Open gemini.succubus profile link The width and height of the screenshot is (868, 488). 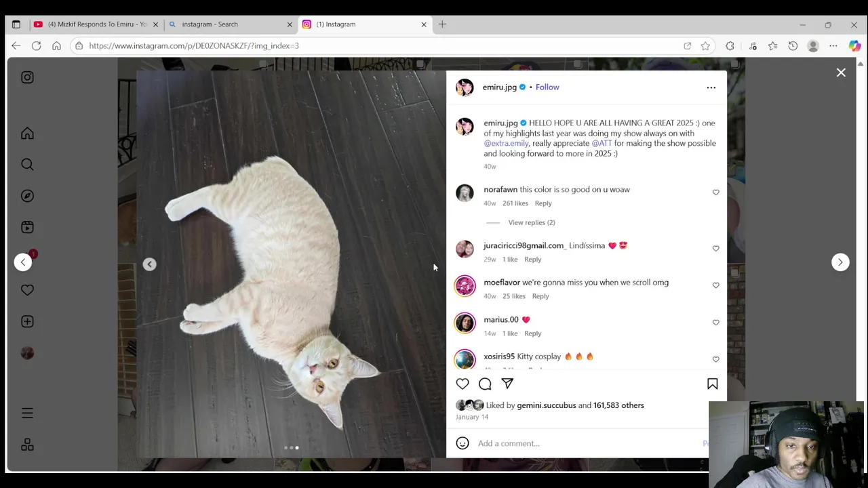coord(546,405)
